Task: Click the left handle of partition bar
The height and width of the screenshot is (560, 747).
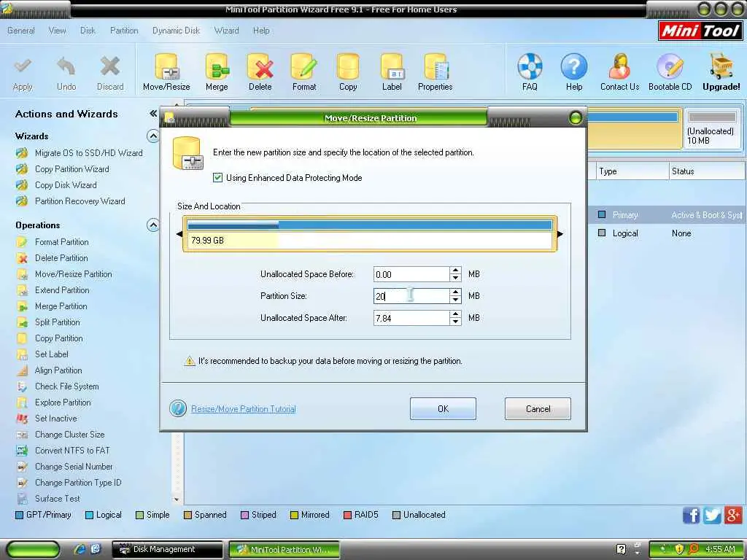Action: coord(179,234)
